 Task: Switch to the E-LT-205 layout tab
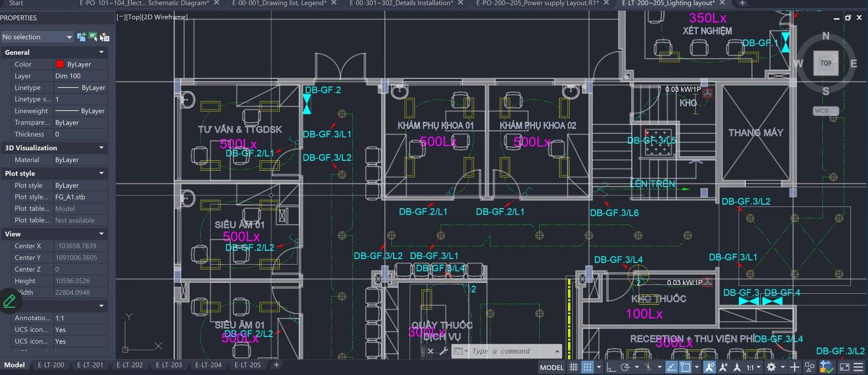tap(248, 365)
